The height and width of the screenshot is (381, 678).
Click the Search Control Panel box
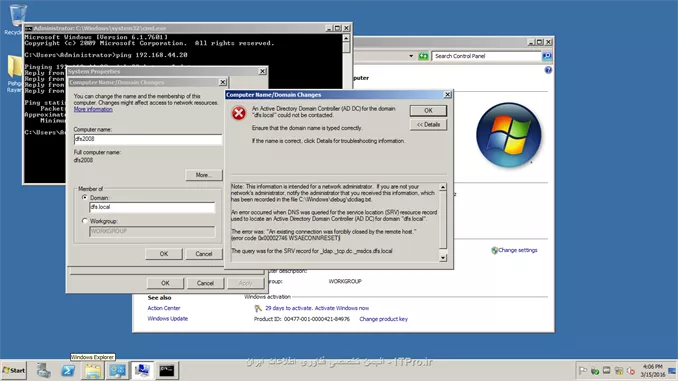tap(486, 56)
